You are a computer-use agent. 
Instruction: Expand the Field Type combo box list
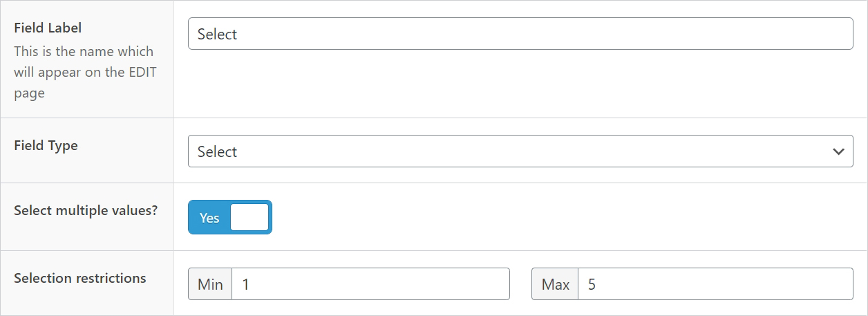pyautogui.click(x=520, y=151)
